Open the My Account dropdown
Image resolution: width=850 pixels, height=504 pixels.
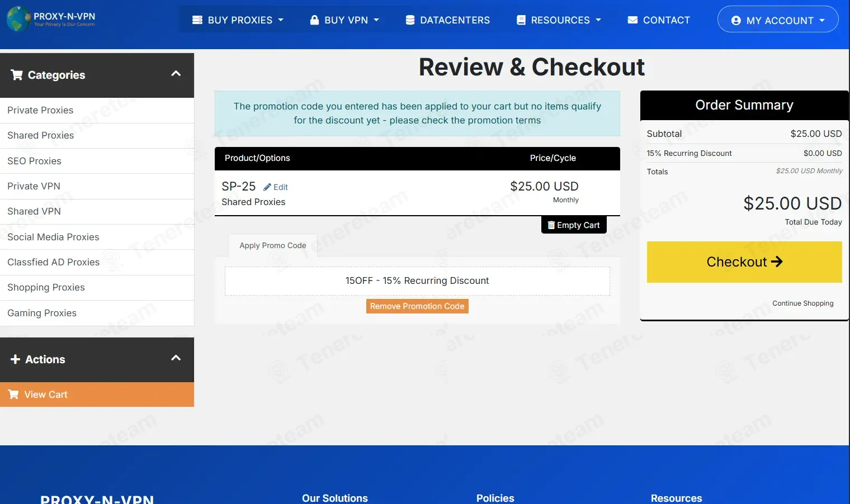(778, 19)
